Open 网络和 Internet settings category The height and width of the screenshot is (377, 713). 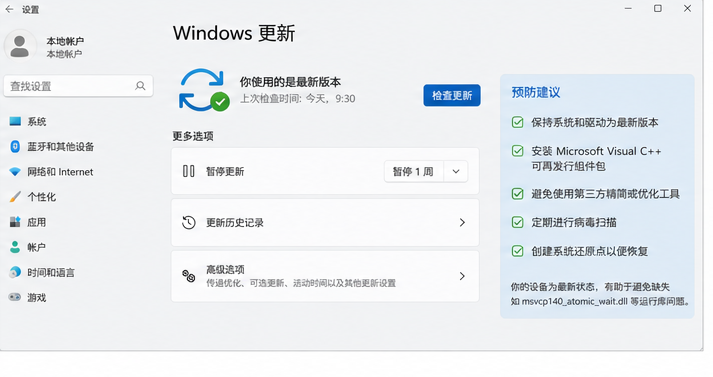(60, 172)
